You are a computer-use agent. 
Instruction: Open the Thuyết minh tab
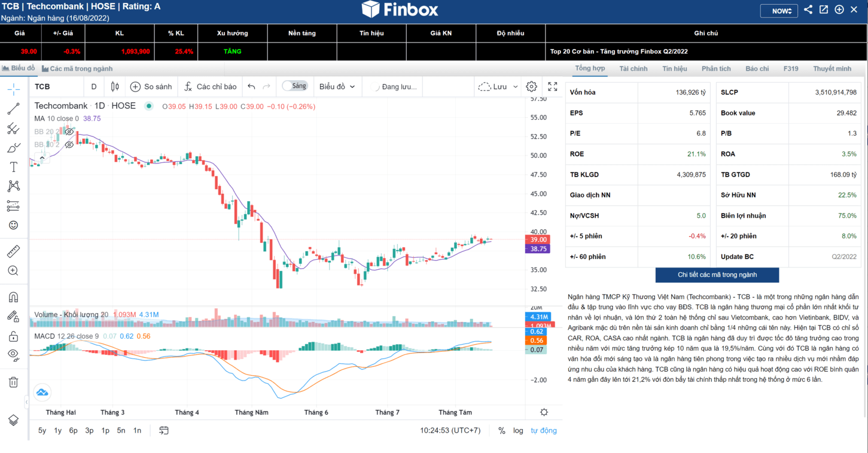832,69
